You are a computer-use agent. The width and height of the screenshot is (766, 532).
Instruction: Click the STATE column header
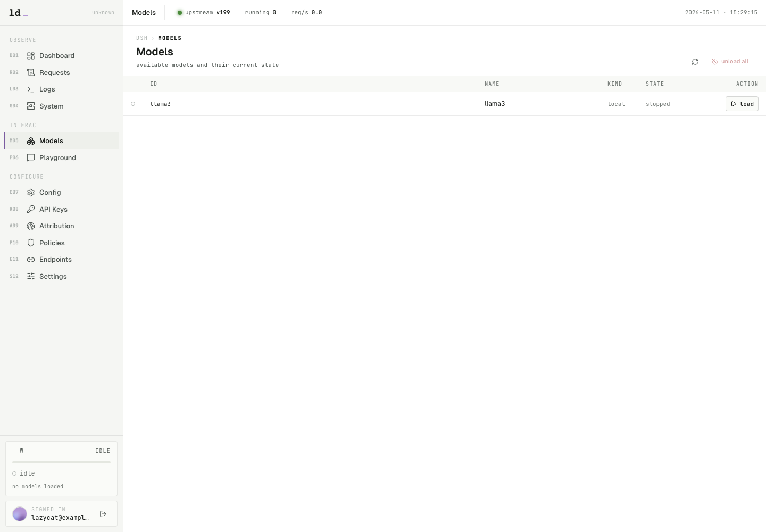655,84
